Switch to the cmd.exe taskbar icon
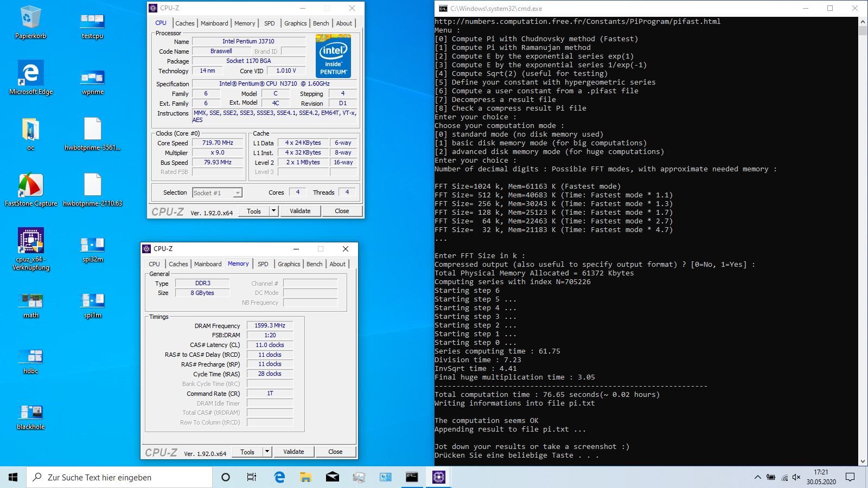 (412, 477)
